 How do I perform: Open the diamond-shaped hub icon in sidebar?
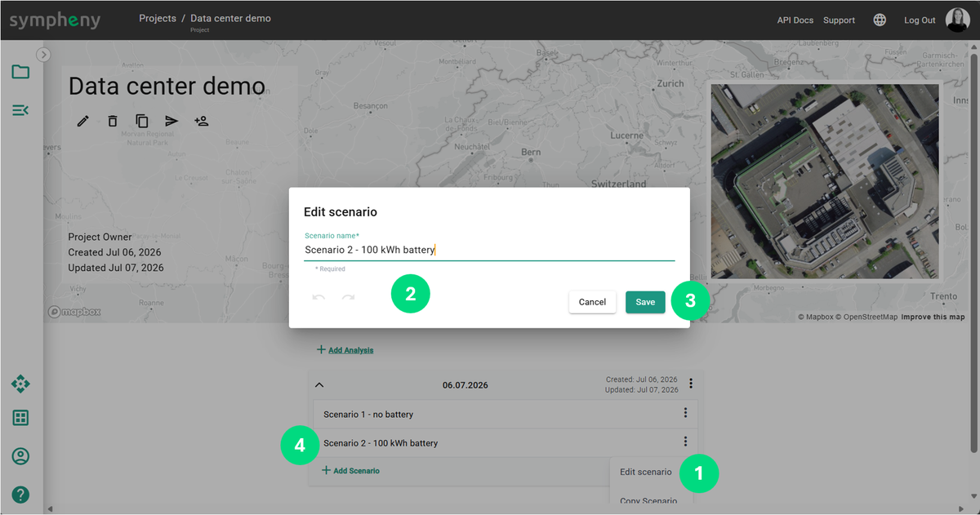[x=20, y=384]
